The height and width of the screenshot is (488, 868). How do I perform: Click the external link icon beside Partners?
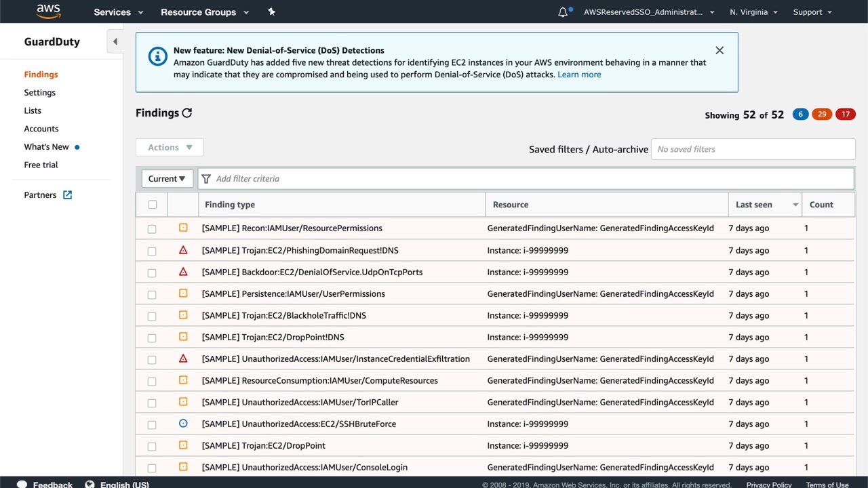68,195
